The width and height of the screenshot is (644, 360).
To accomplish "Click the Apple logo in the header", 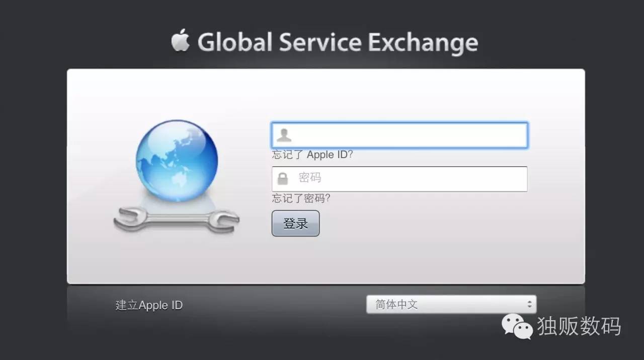I will tap(180, 41).
